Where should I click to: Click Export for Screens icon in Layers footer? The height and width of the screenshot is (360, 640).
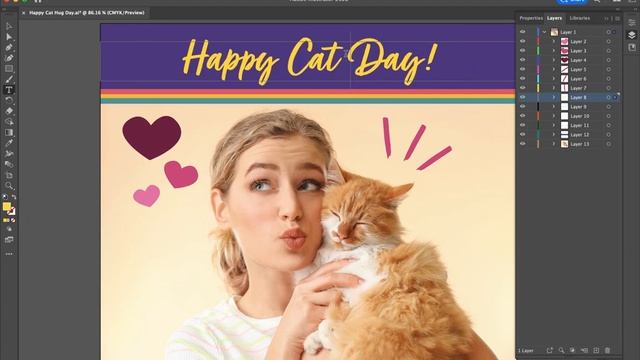pyautogui.click(x=549, y=350)
